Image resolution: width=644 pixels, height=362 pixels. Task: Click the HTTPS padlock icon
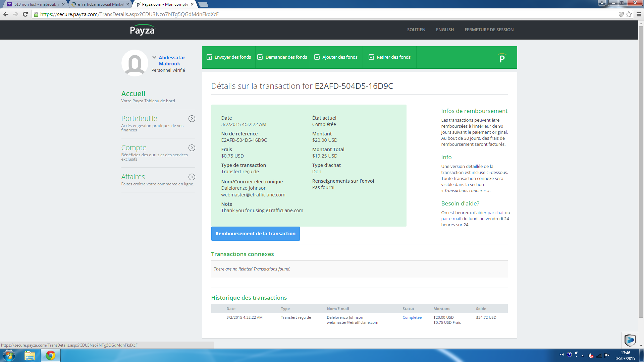pyautogui.click(x=36, y=14)
